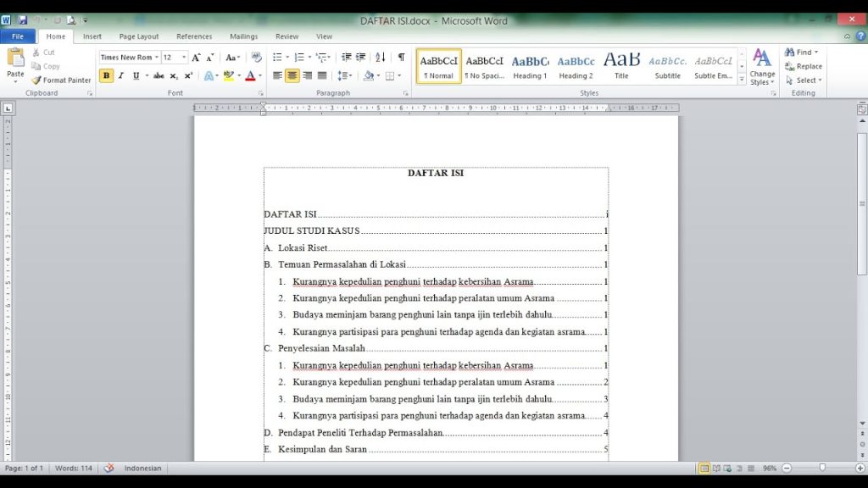
Task: Click the Paste icon
Action: tap(15, 58)
